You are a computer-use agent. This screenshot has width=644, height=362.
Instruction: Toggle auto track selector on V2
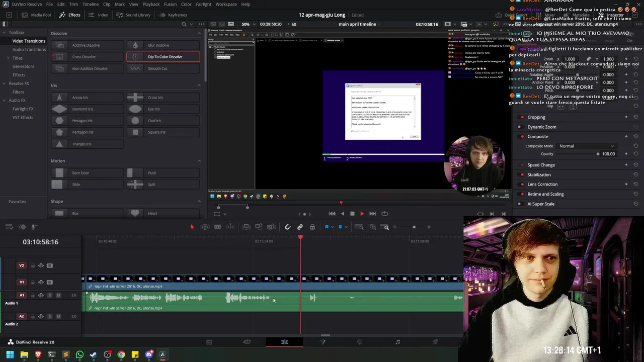point(41,265)
